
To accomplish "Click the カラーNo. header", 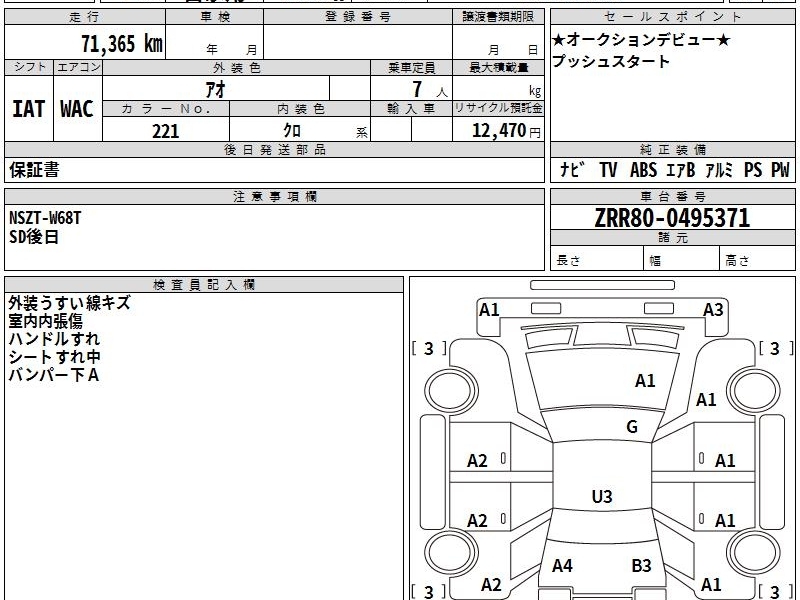I will 166,109.
